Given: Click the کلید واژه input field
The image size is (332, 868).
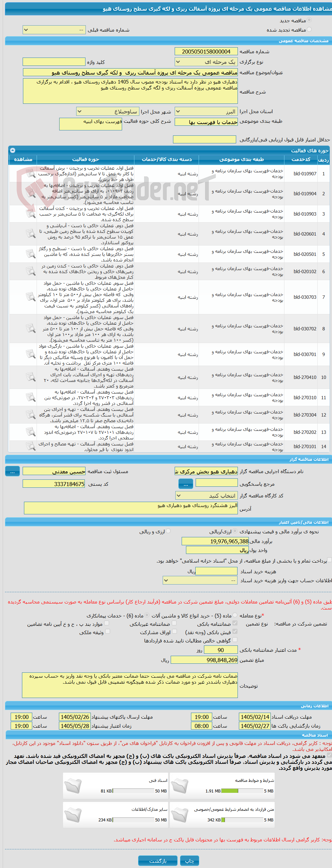Looking at the screenshot, I should (54, 62).
